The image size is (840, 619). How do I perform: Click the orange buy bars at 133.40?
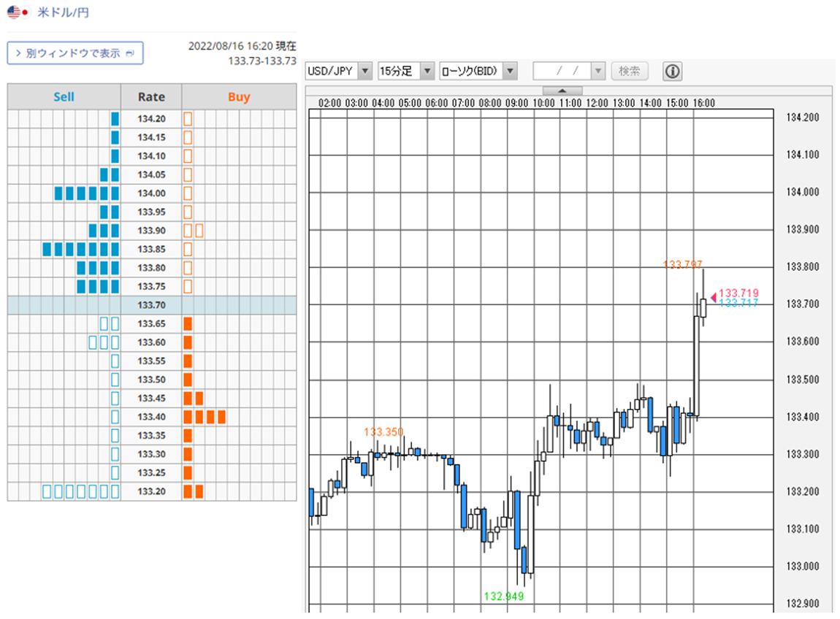coord(204,417)
